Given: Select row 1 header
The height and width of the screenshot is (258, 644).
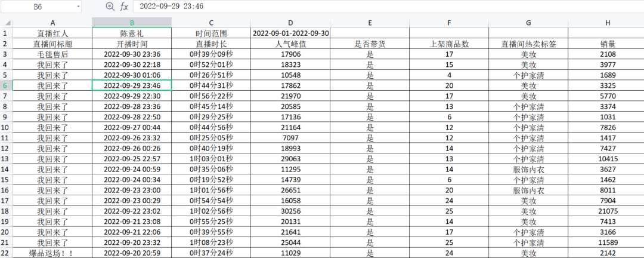Looking at the screenshot, I should point(6,33).
